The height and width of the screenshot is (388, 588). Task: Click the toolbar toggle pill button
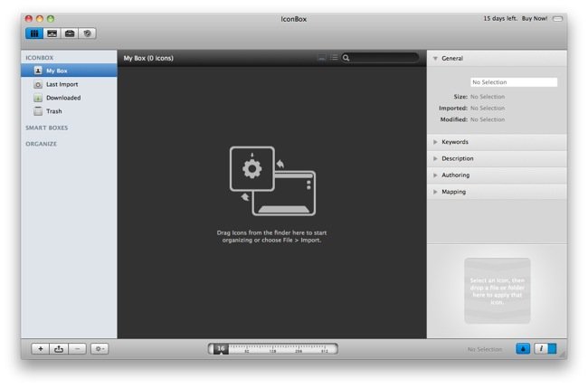pyautogui.click(x=557, y=18)
